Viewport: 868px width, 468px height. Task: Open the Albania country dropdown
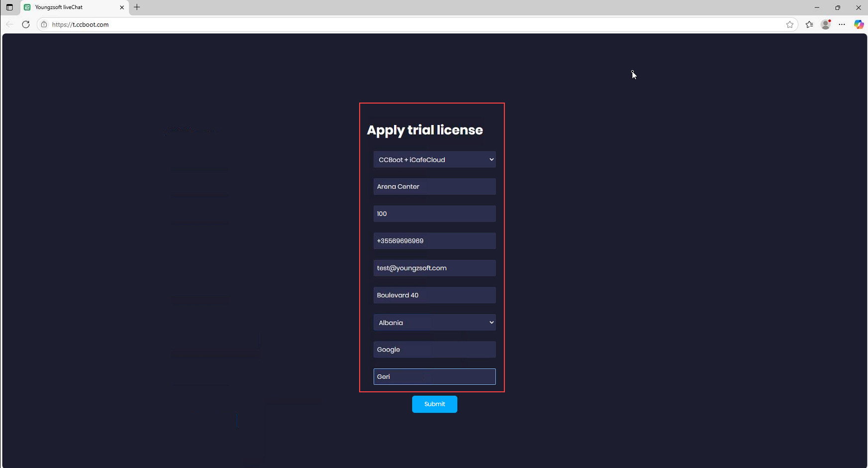[434, 323]
